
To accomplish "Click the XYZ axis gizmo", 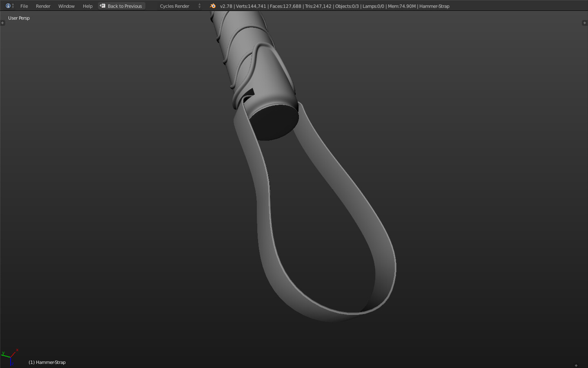I will click(x=10, y=357).
